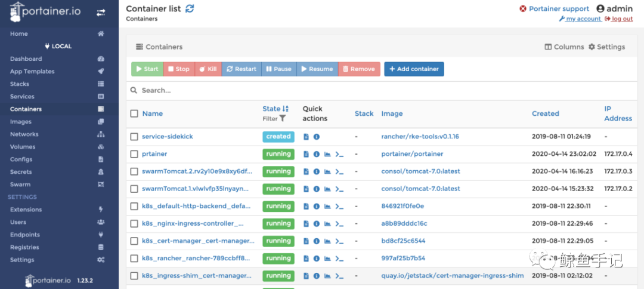644x289 pixels.
Task: Click the Start button
Action: pyautogui.click(x=147, y=69)
